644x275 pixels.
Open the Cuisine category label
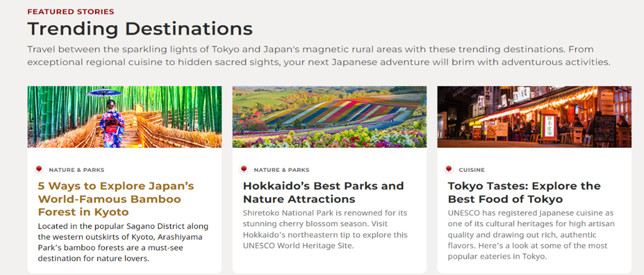click(x=471, y=170)
